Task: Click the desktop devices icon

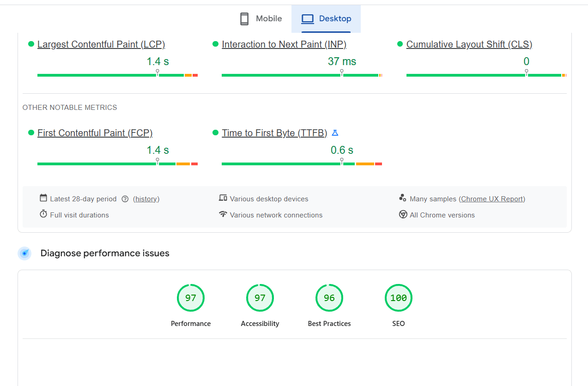Action: (223, 198)
